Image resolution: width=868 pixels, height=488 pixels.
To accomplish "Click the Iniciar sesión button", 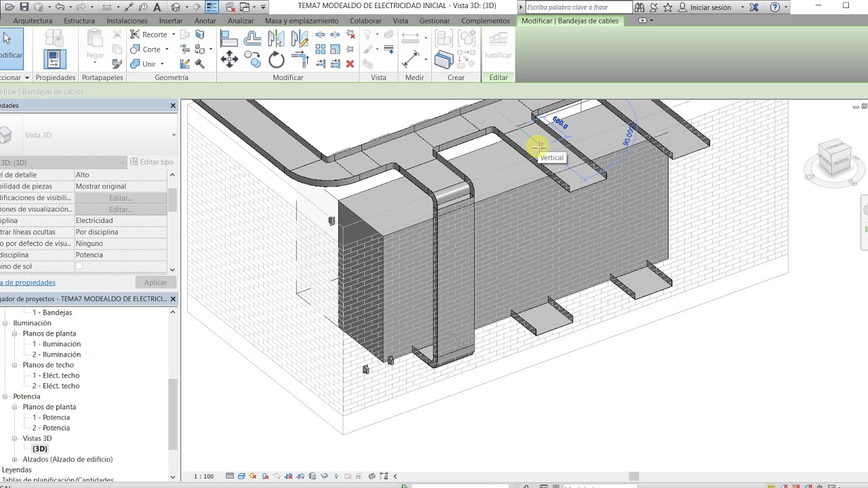I will click(x=711, y=7).
